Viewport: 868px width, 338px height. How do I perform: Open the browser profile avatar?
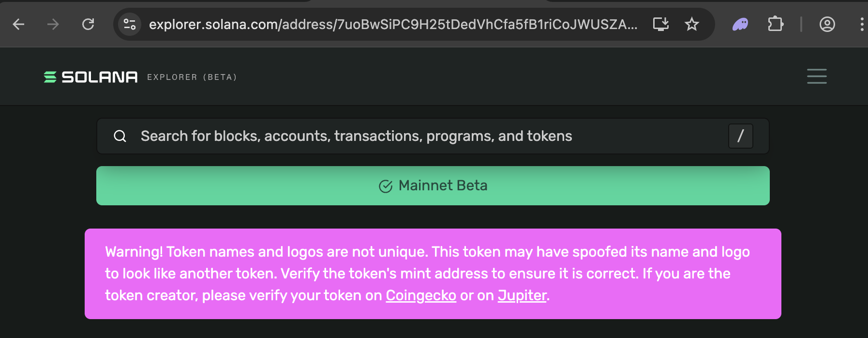[827, 24]
